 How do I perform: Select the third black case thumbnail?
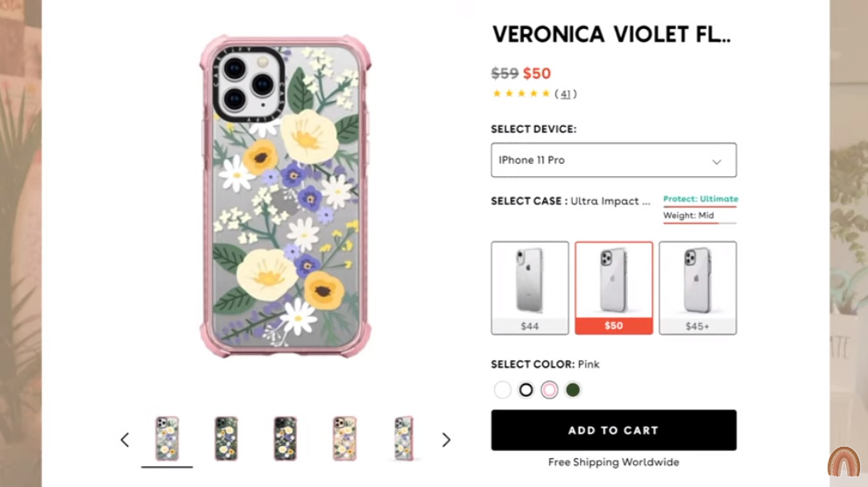(285, 438)
